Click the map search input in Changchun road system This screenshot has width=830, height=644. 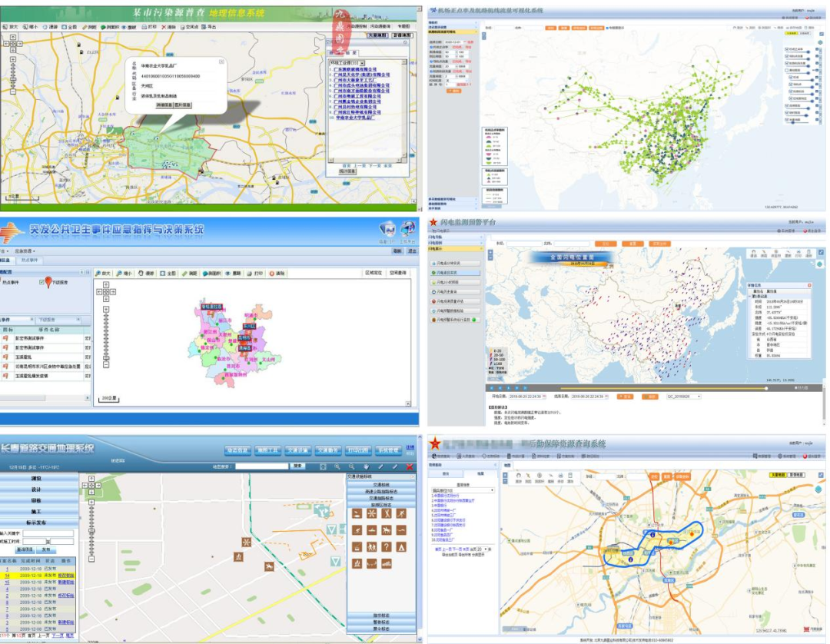click(262, 466)
